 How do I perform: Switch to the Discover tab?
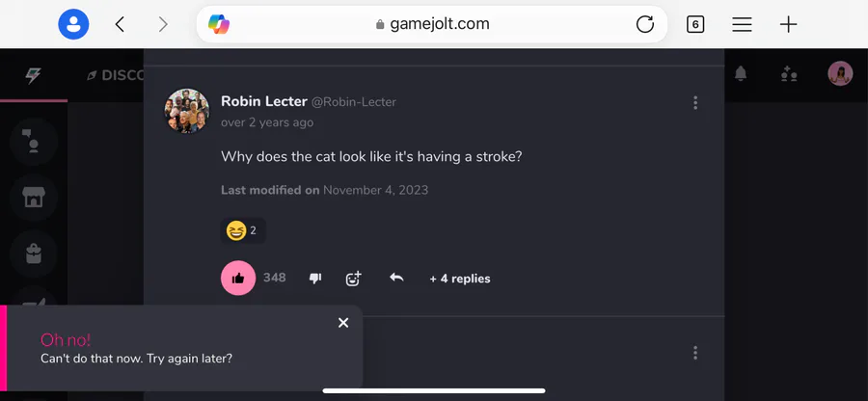(116, 75)
